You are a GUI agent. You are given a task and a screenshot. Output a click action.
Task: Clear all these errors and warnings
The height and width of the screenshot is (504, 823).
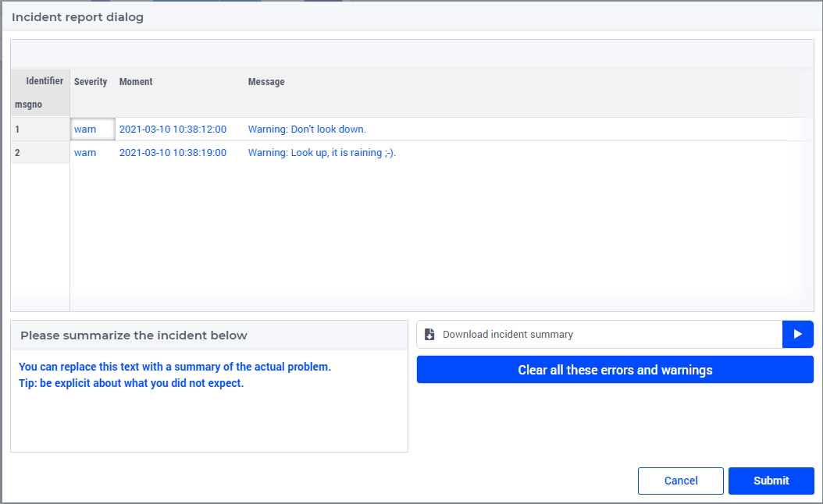pos(615,370)
